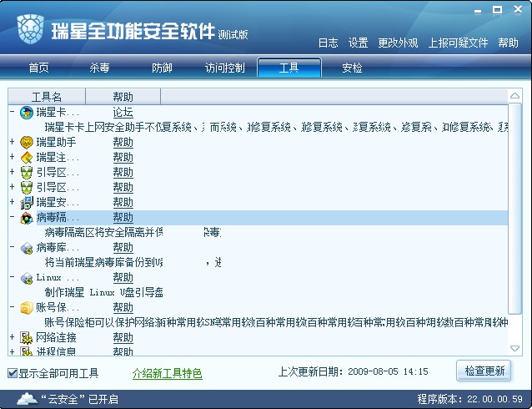Click the 瑞星卡卡 tool icon
This screenshot has width=532, height=409.
27,113
